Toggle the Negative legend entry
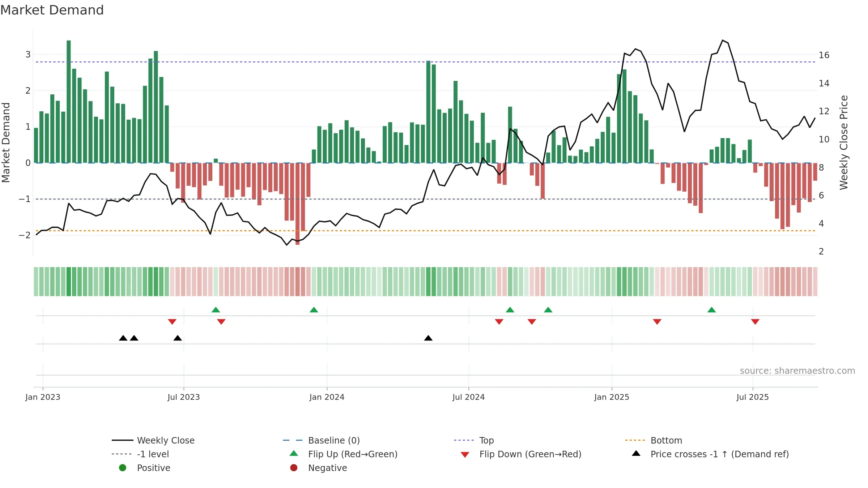Screen dimensions: 868x488 318,468
